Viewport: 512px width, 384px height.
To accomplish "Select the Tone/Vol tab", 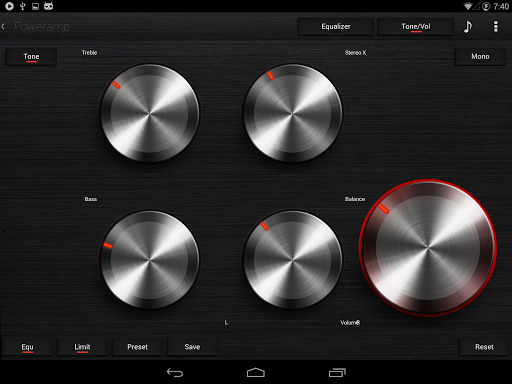I will coord(416,26).
